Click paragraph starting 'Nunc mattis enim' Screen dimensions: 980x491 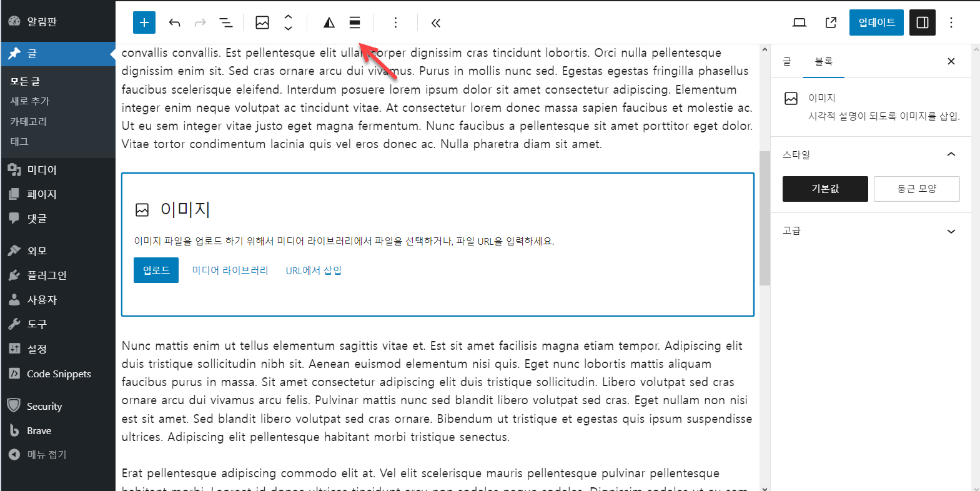[x=437, y=391]
